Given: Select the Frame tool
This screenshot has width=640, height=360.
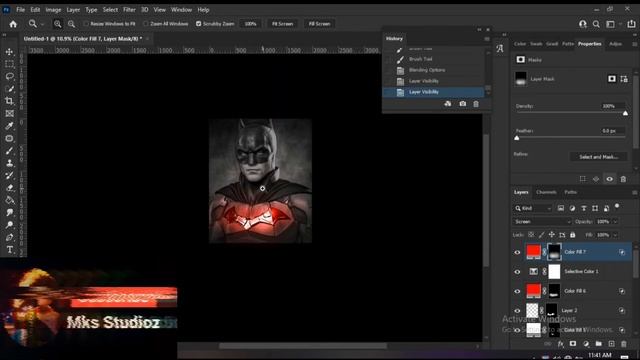Looking at the screenshot, I should point(9,113).
